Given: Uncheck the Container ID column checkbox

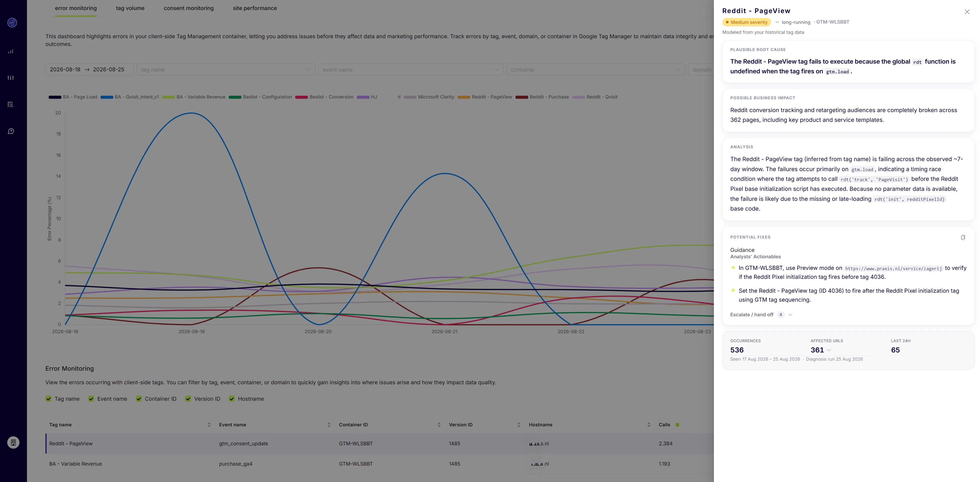Looking at the screenshot, I should [x=139, y=399].
